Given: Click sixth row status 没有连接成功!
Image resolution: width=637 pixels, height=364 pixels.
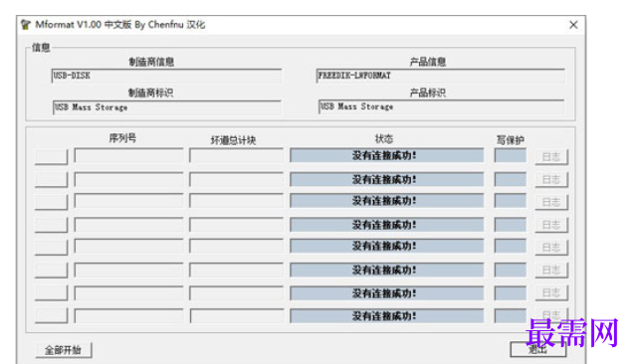Looking at the screenshot, I should (387, 270).
